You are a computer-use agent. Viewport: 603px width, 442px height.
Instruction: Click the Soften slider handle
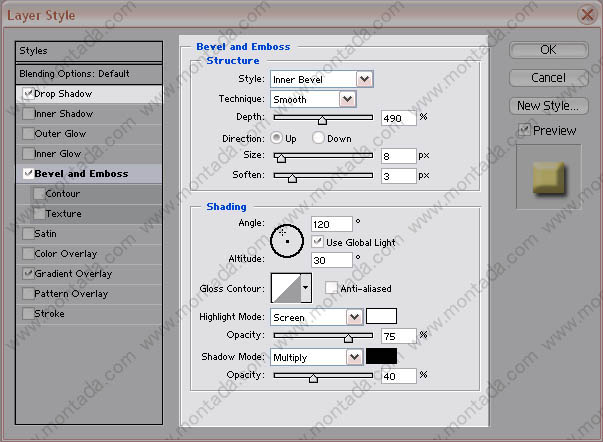click(x=292, y=178)
